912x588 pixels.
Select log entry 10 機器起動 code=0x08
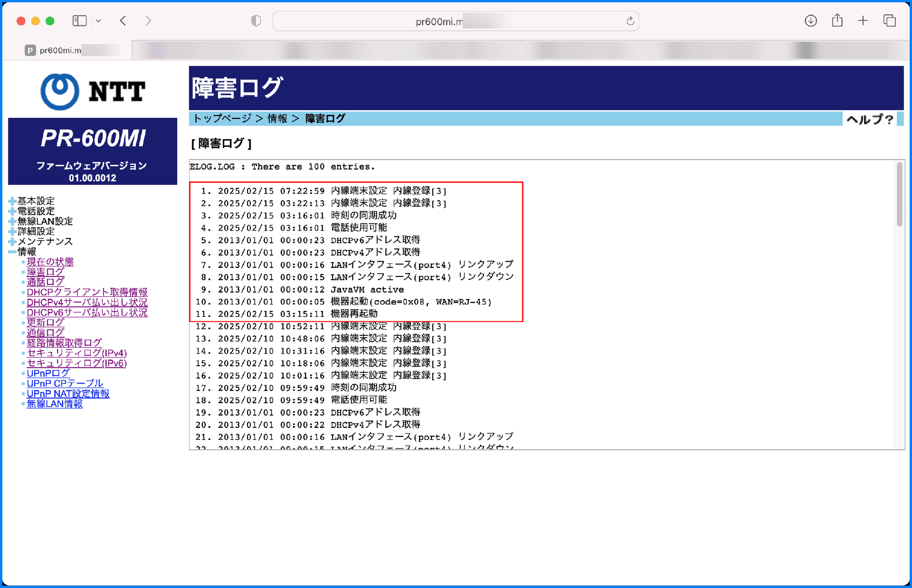coord(343,302)
